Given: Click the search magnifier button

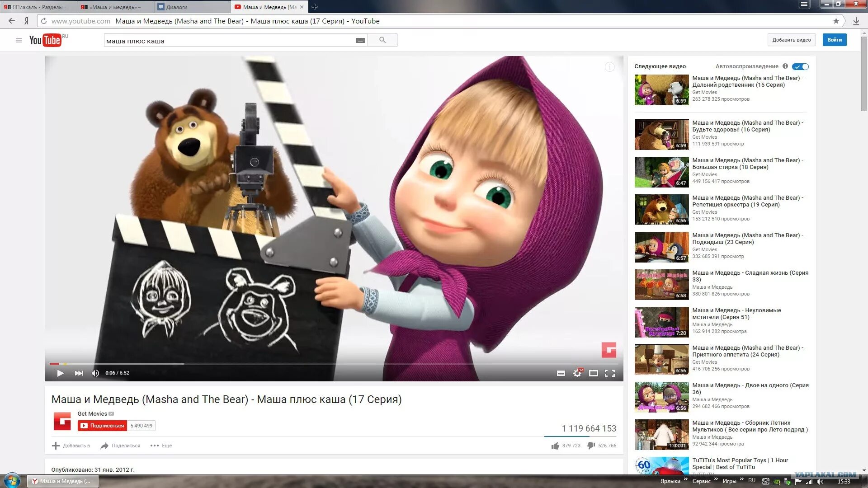Looking at the screenshot, I should [382, 40].
